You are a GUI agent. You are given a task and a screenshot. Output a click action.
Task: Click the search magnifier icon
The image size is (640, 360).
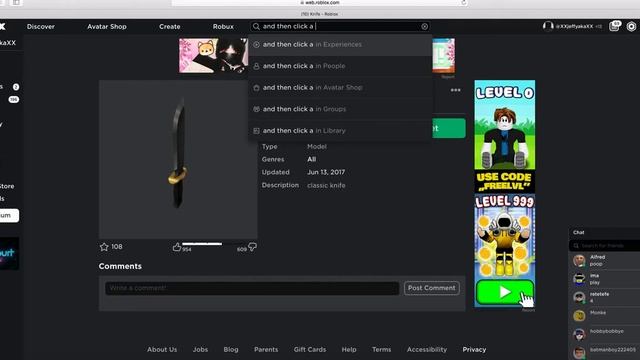(256, 27)
